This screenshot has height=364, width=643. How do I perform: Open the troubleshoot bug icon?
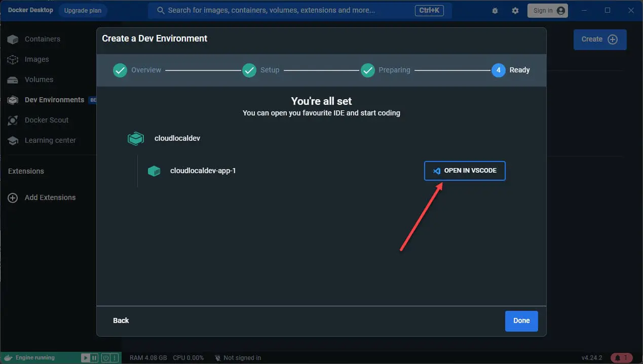coord(495,11)
